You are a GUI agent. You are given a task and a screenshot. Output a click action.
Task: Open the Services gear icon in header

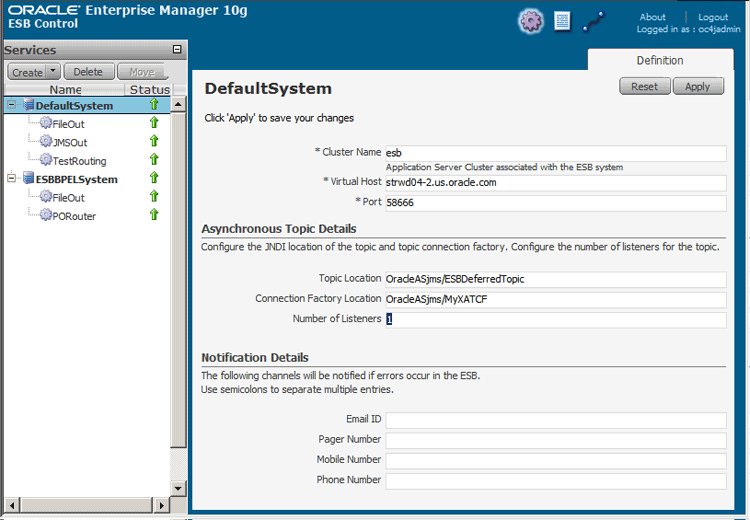click(531, 21)
